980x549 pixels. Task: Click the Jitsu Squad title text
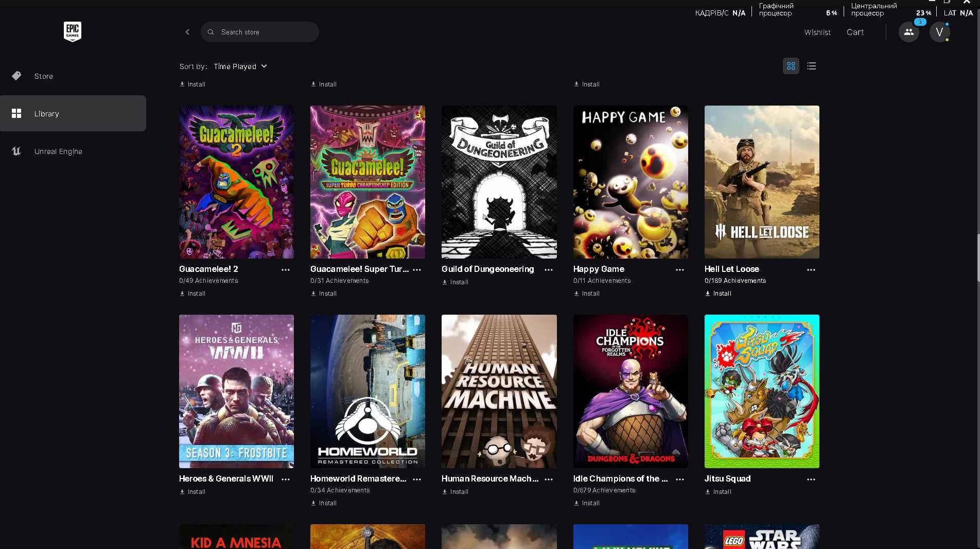728,478
